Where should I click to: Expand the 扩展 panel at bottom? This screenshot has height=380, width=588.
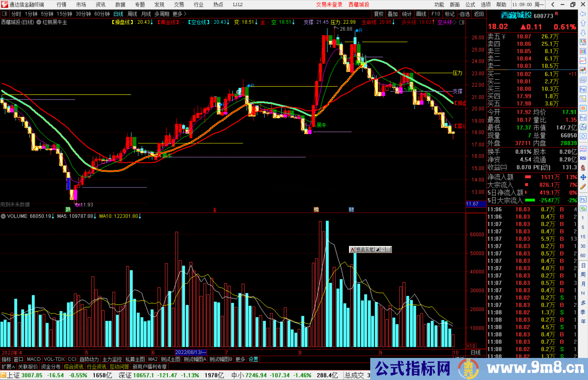coord(8,367)
